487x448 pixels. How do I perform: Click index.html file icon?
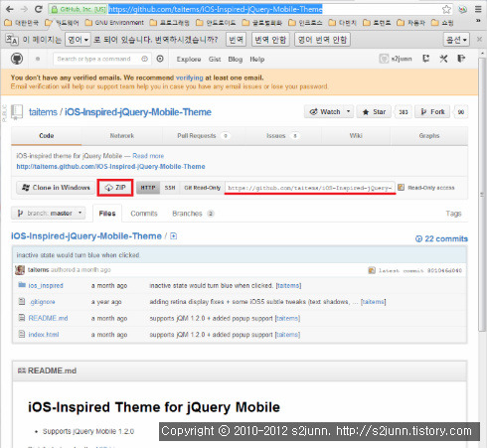[x=22, y=334]
